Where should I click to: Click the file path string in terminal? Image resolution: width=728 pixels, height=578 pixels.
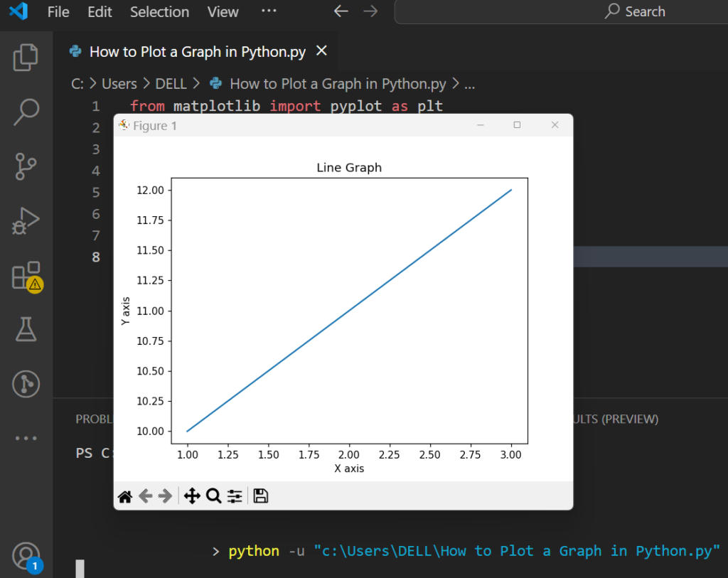[517, 551]
